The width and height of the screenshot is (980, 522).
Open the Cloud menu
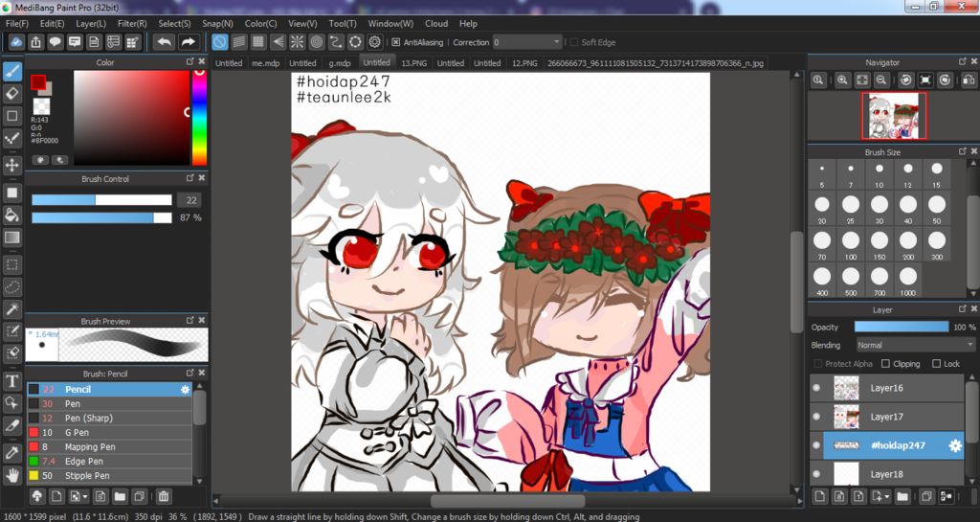(436, 24)
